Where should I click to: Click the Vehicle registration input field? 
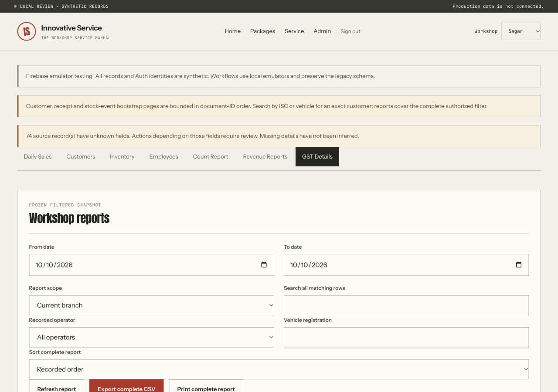tap(406, 338)
